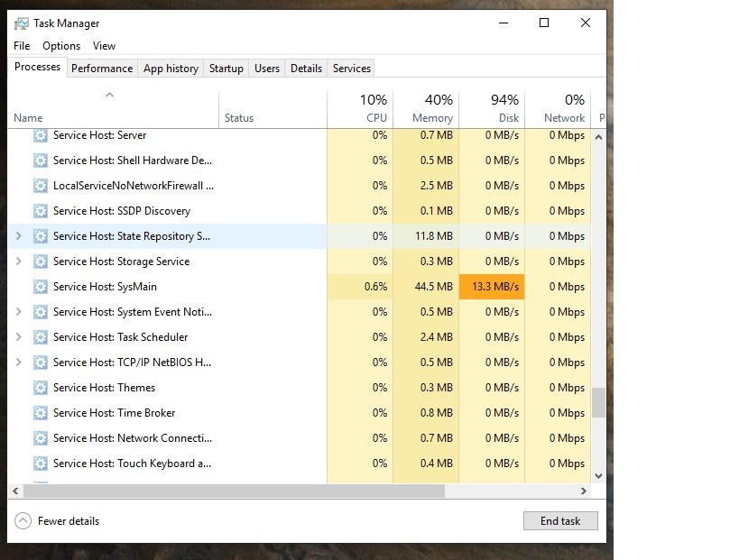Click the Task Manager title bar icon
The height and width of the screenshot is (560, 739).
point(22,23)
